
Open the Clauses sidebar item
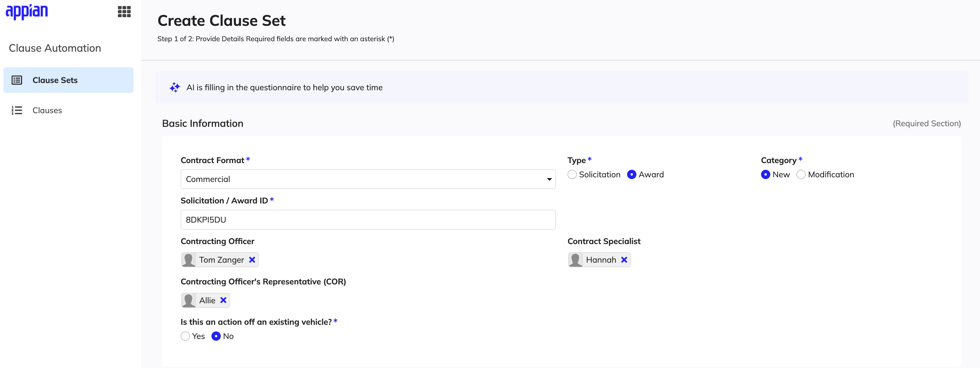[69, 110]
